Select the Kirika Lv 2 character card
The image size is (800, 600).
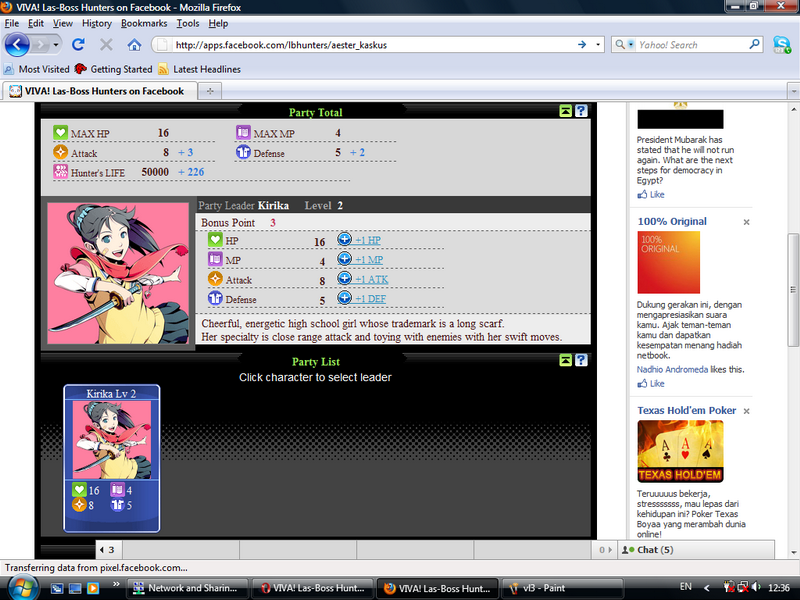(x=112, y=458)
